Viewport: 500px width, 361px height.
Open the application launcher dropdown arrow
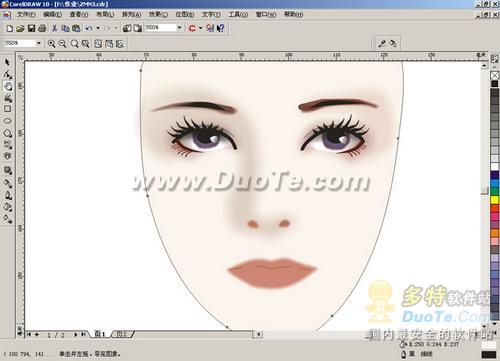click(x=201, y=28)
